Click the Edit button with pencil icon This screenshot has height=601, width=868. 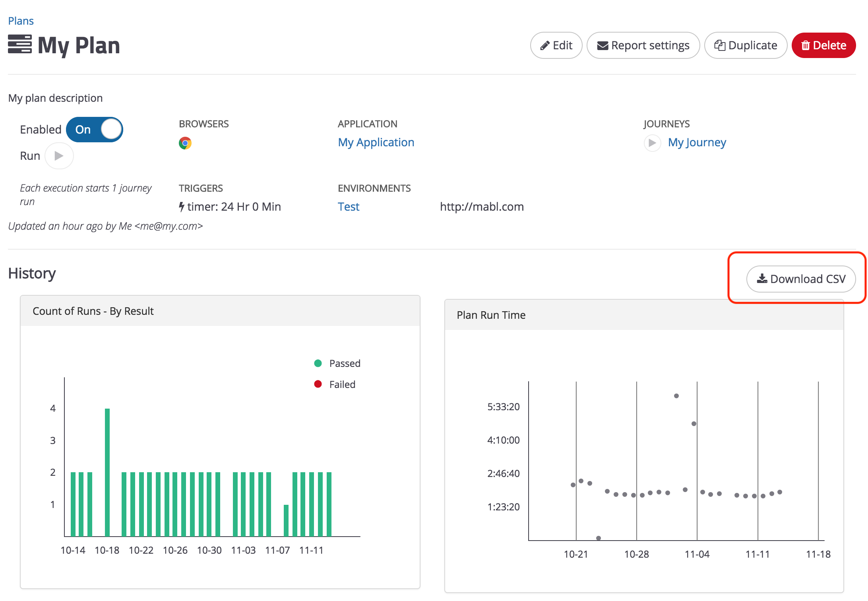556,45
